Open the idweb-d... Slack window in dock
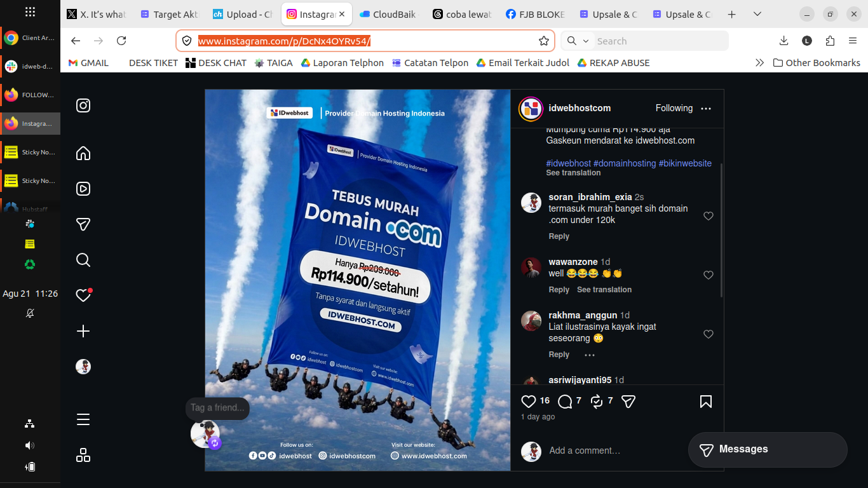This screenshot has height=488, width=868. click(x=30, y=66)
